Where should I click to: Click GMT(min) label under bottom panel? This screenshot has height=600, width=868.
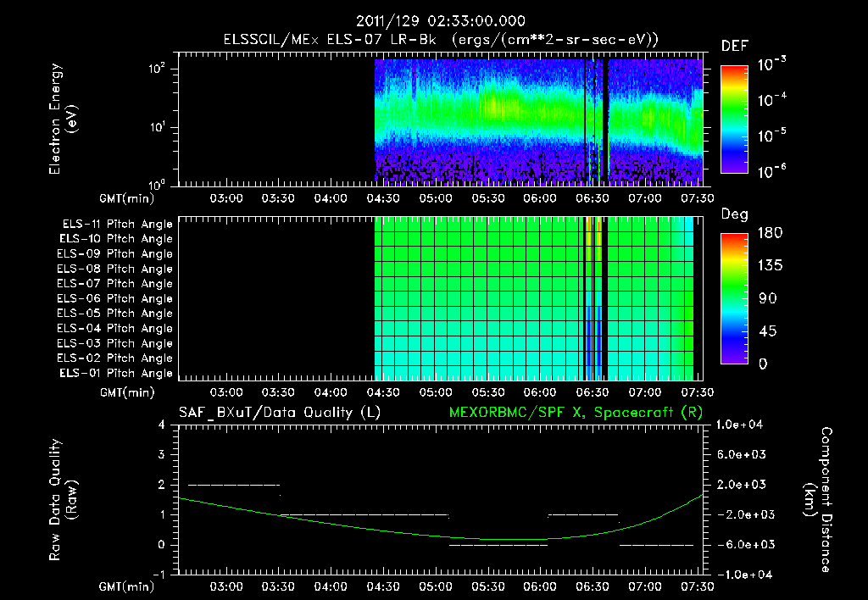pyautogui.click(x=127, y=586)
